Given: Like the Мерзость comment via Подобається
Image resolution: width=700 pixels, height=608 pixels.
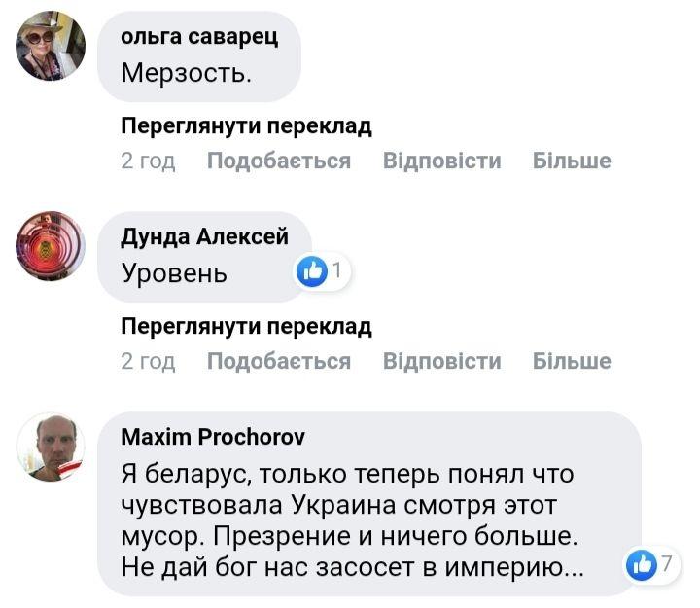Looking at the screenshot, I should click(x=278, y=161).
